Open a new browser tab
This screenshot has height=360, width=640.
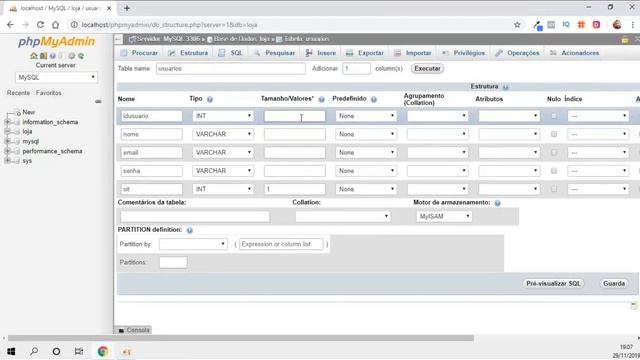click(127, 8)
